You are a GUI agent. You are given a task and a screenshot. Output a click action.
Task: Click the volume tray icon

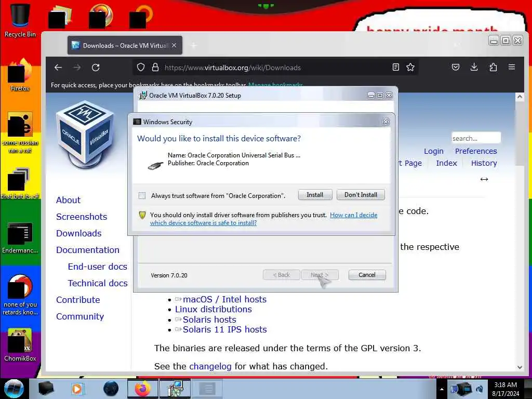[x=480, y=389]
